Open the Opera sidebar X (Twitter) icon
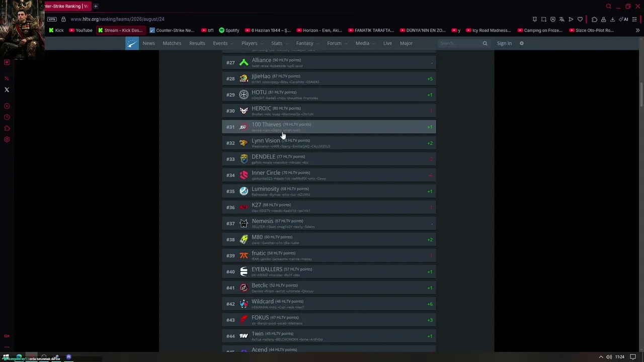The width and height of the screenshot is (644, 362). click(x=7, y=90)
